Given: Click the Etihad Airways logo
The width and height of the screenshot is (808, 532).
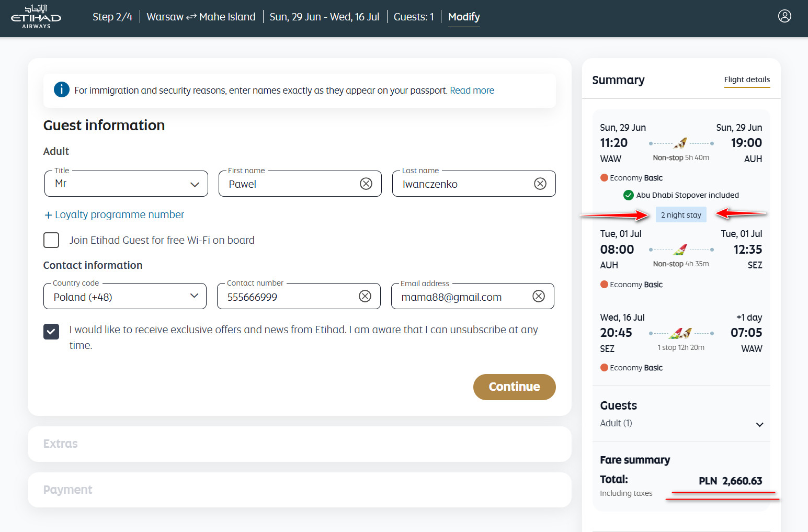Looking at the screenshot, I should [36, 17].
